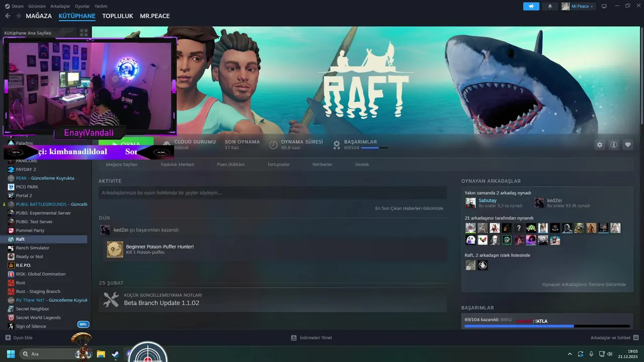Select Secret Neighbor in library list
This screenshot has height=362, width=644.
(33, 309)
